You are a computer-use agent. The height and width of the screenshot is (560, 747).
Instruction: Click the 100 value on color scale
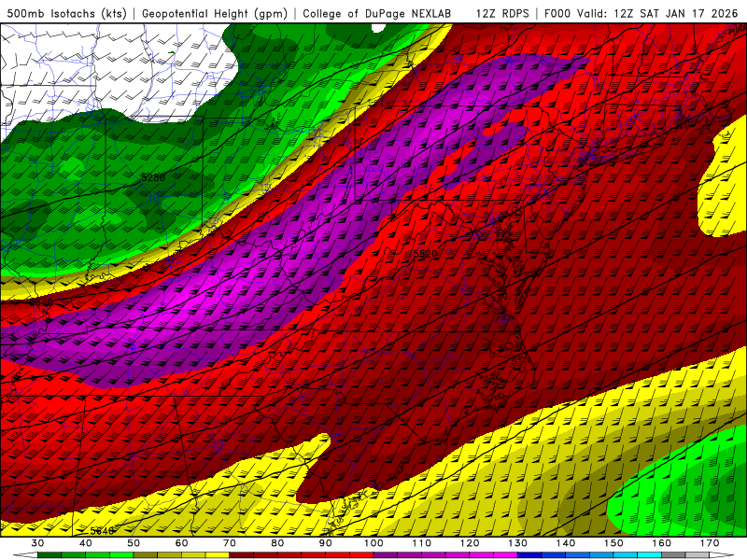click(x=373, y=543)
